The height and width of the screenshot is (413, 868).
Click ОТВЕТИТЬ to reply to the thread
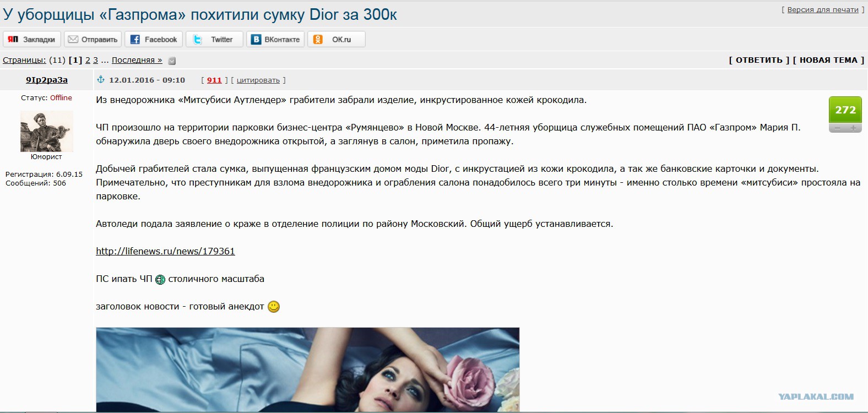coord(759,60)
